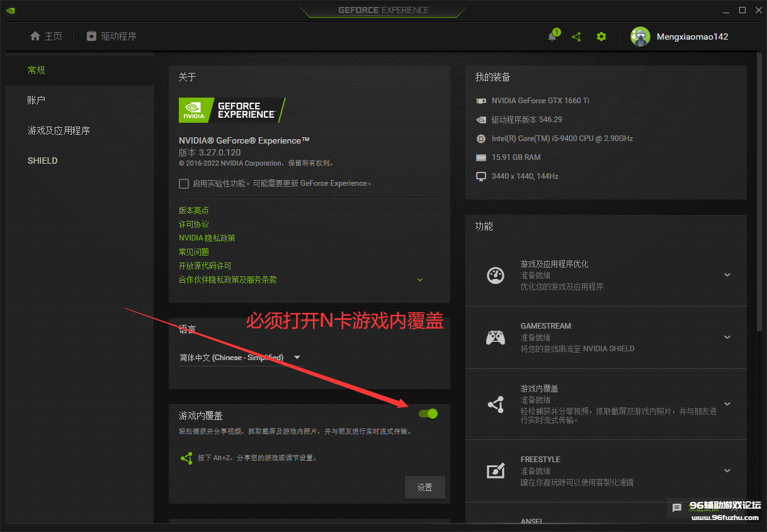Expand the FREESTYLE feature row

[727, 471]
